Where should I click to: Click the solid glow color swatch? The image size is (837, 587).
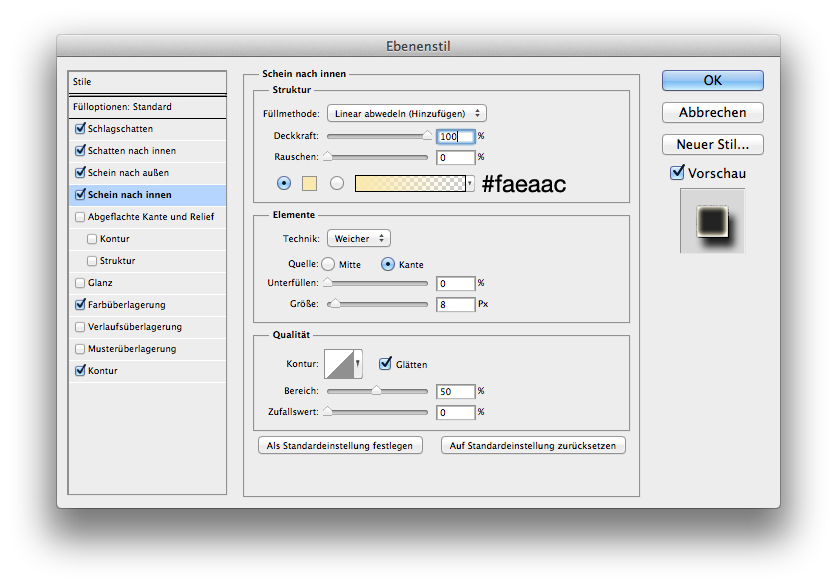coord(310,183)
